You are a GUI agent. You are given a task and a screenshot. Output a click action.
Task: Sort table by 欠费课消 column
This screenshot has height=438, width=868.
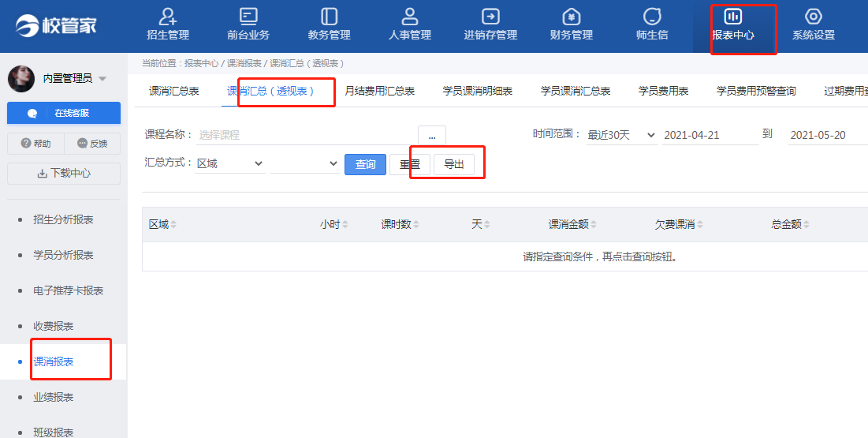(679, 225)
